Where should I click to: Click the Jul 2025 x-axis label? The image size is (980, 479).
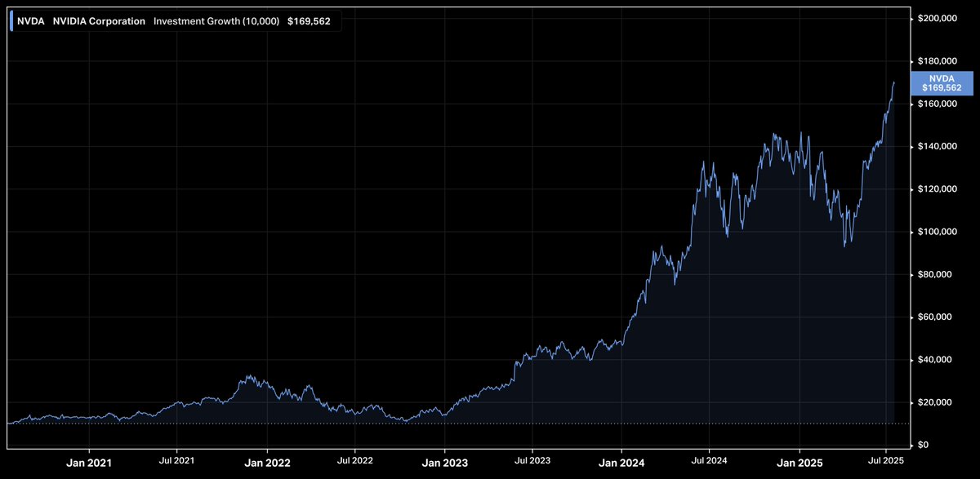[x=887, y=461]
